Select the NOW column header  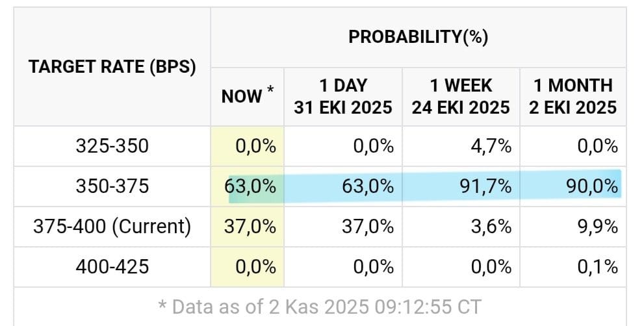coord(247,96)
